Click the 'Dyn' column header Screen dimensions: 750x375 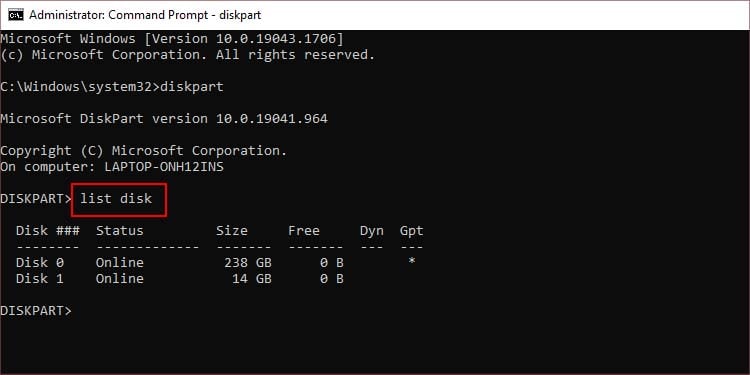(x=372, y=231)
